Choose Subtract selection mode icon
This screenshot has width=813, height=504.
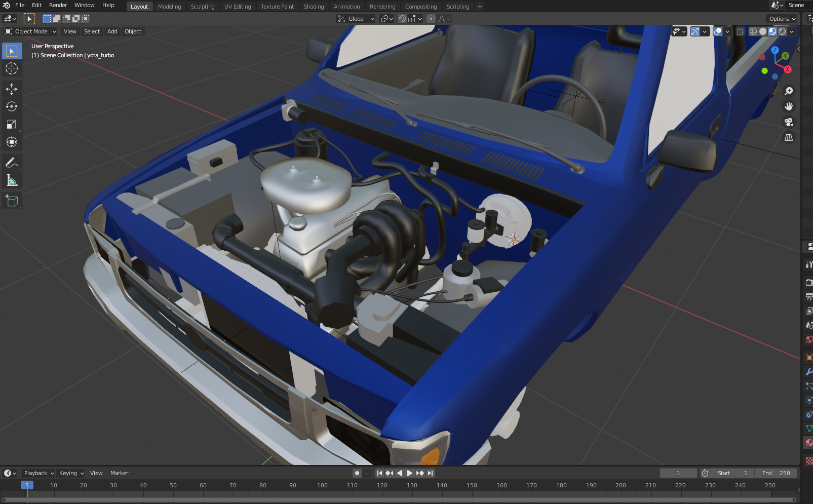[x=66, y=19]
